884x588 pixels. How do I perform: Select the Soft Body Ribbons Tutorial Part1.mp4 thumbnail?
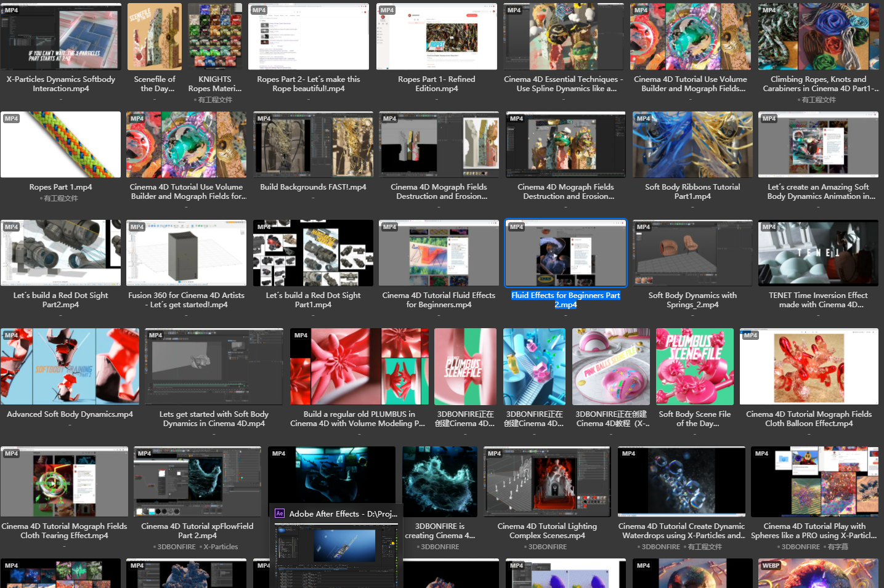(692, 145)
